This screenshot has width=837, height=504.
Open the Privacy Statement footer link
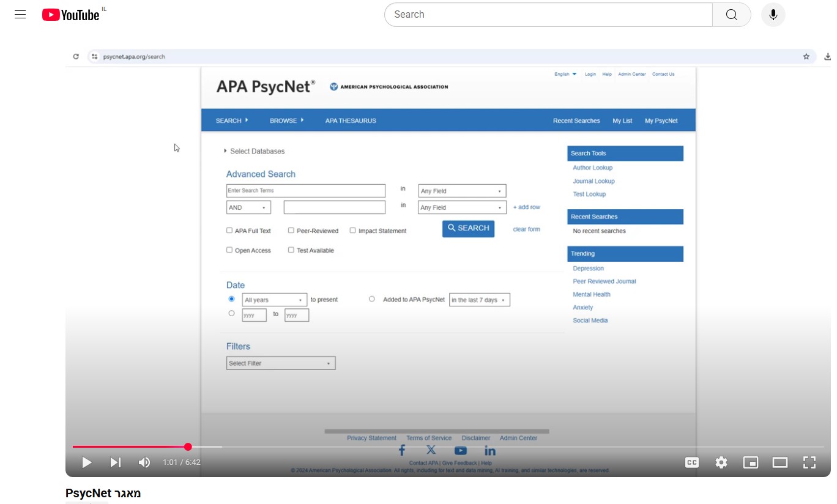click(x=371, y=438)
